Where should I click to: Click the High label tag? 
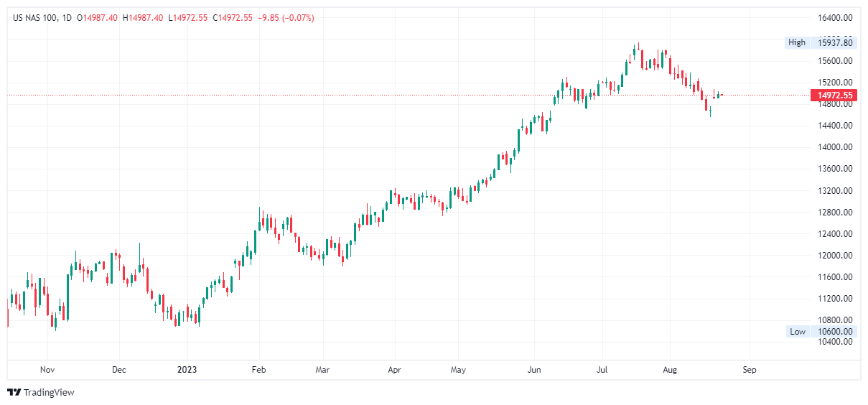(x=797, y=42)
